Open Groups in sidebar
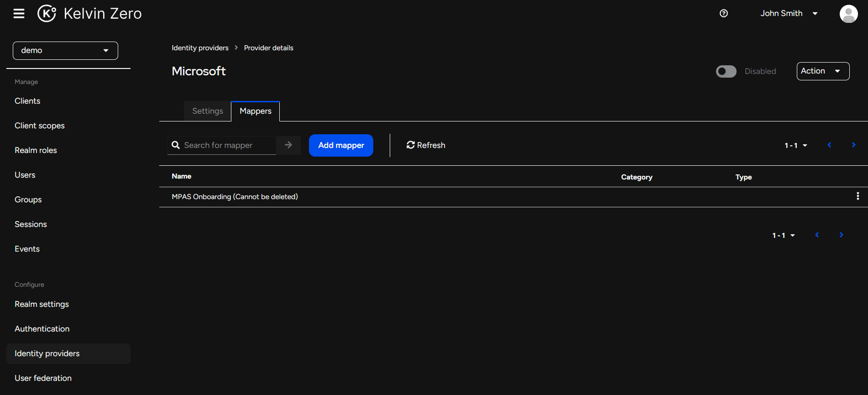The image size is (868, 395). pyautogui.click(x=28, y=200)
